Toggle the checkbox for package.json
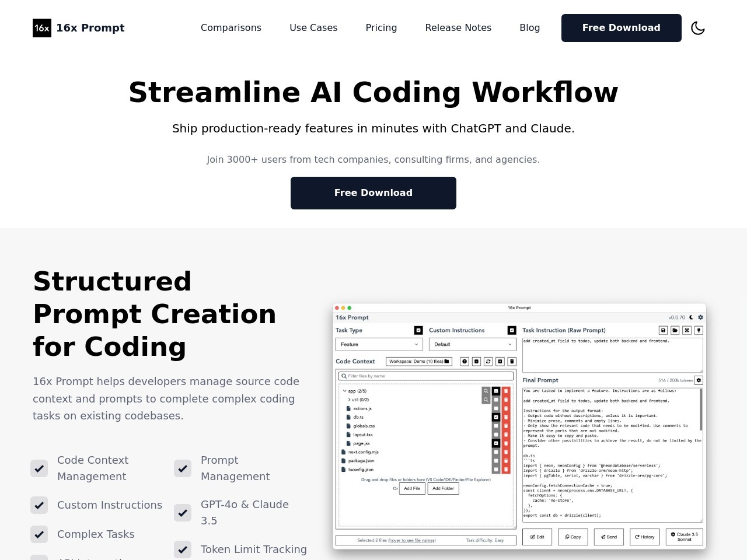747x560 pixels. 496,461
